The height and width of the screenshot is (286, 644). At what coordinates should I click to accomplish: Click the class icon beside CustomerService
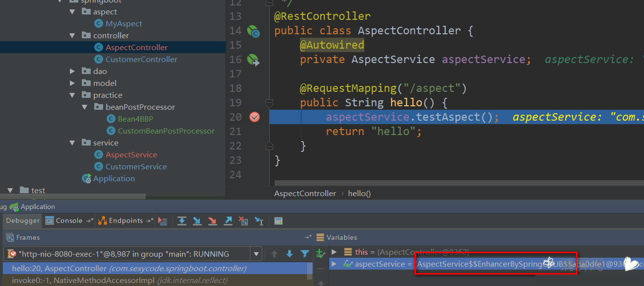[x=98, y=167]
